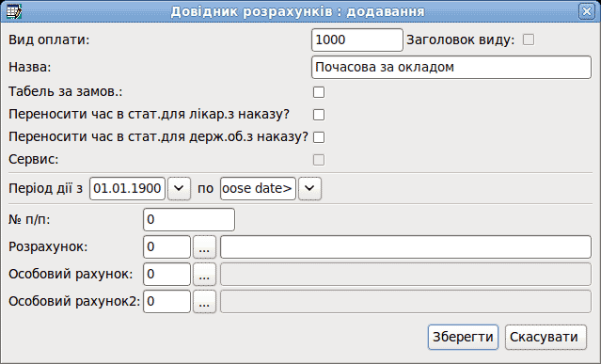Open browse button for Особовий рахунок2
The image size is (601, 364).
click(x=204, y=302)
